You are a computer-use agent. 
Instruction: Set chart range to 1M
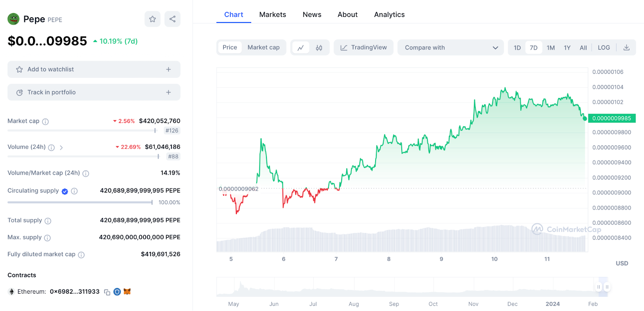point(551,48)
